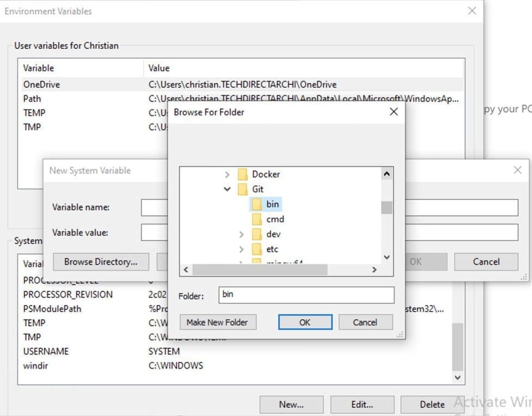This screenshot has height=416, width=532.
Task: Expand the dev folder node
Action: coord(242,234)
